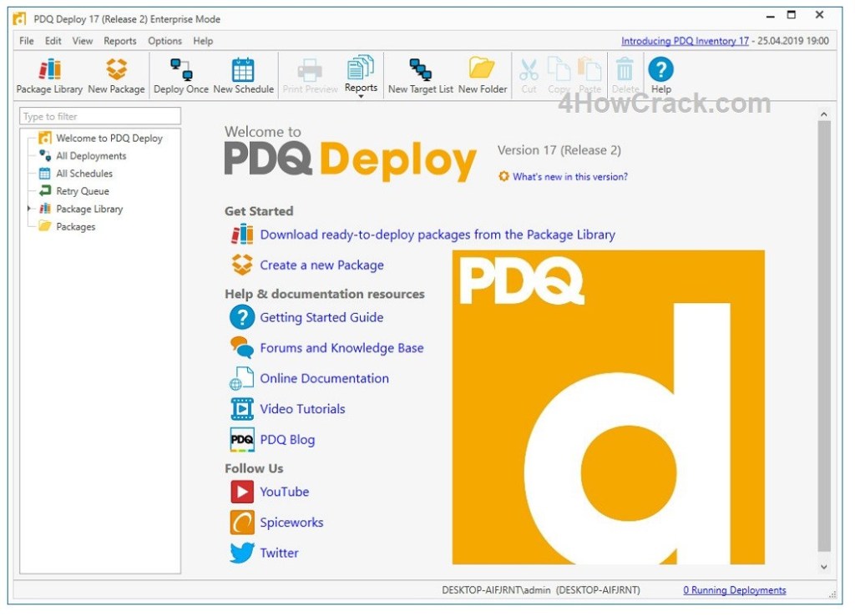Click the New Target List icon
Viewport: 855px width, 616px height.
pos(421,76)
